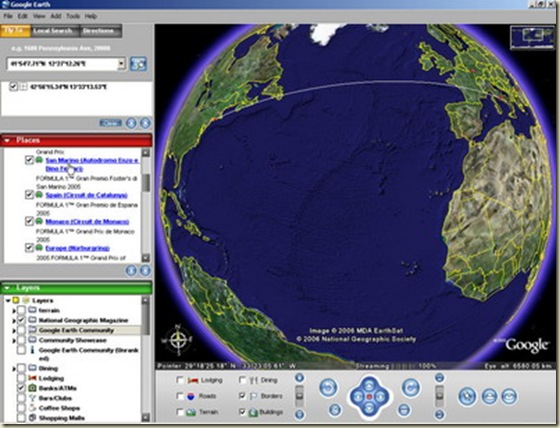Enable the Terrain checkbox in navigation panel
Image resolution: width=560 pixels, height=428 pixels.
[180, 412]
